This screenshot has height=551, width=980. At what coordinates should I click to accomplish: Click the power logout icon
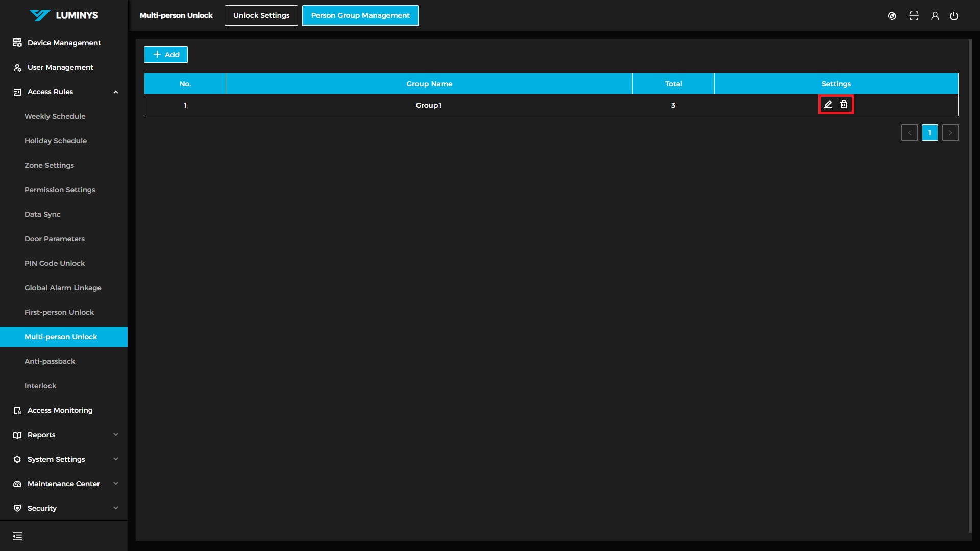(953, 16)
